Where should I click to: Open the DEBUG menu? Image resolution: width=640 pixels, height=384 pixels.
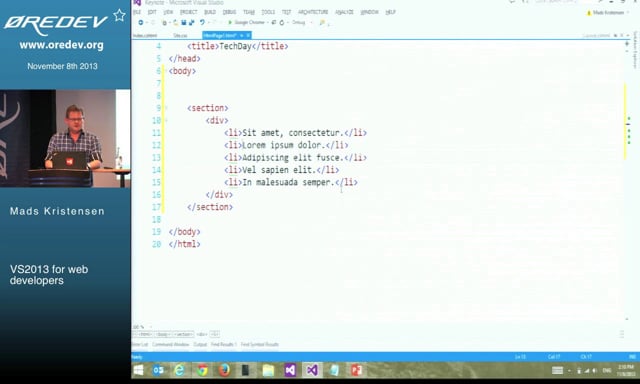[229, 12]
